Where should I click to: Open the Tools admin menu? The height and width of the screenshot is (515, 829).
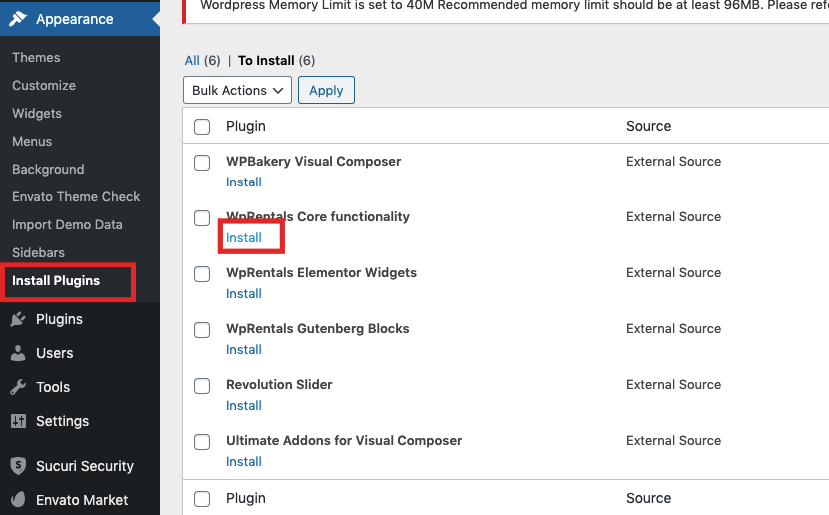[x=80, y=387]
